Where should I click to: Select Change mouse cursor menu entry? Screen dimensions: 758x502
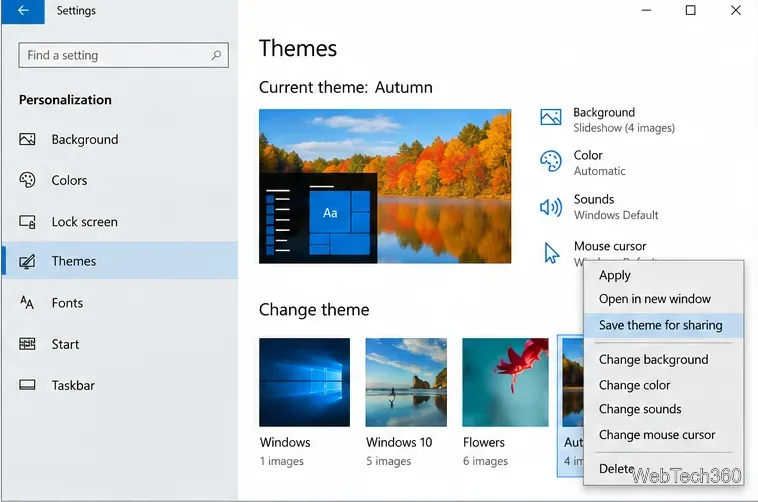point(663,435)
